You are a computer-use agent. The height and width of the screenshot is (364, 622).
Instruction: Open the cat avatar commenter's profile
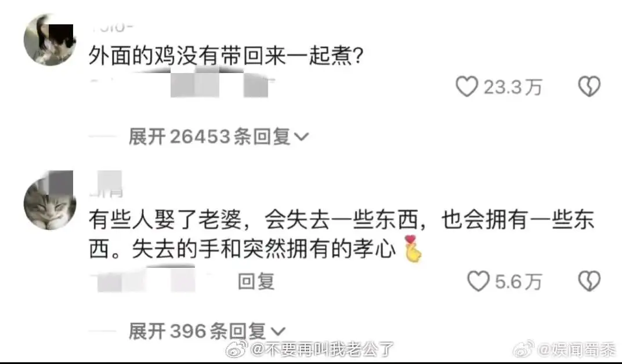tap(50, 203)
